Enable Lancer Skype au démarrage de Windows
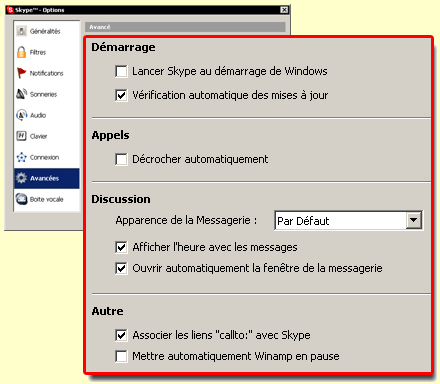The width and height of the screenshot is (440, 384). pos(121,71)
